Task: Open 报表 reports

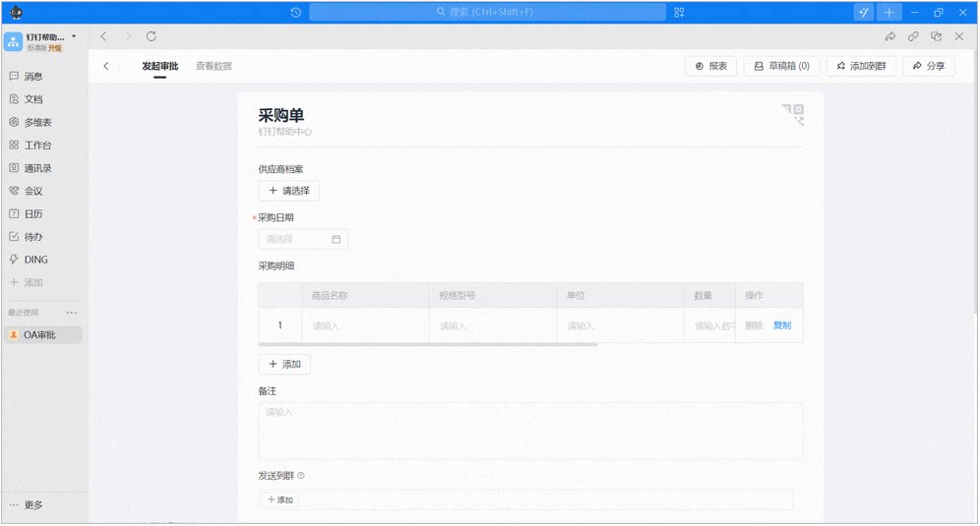Action: click(711, 66)
